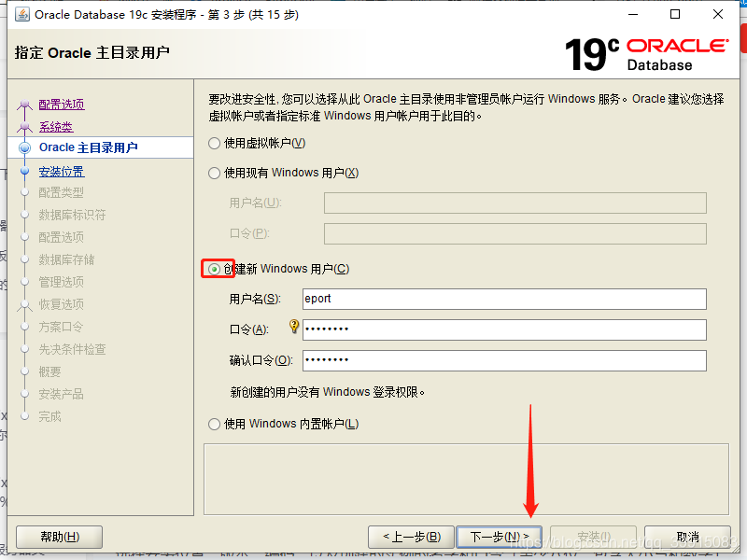Click the 恢复选项 step in sidebar

pos(61,304)
